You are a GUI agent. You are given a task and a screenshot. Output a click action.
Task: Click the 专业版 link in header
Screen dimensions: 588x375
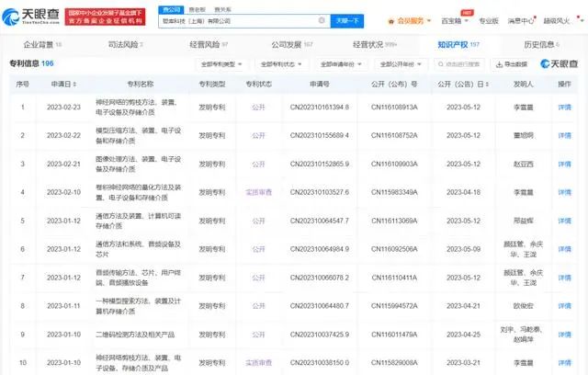[x=489, y=20]
